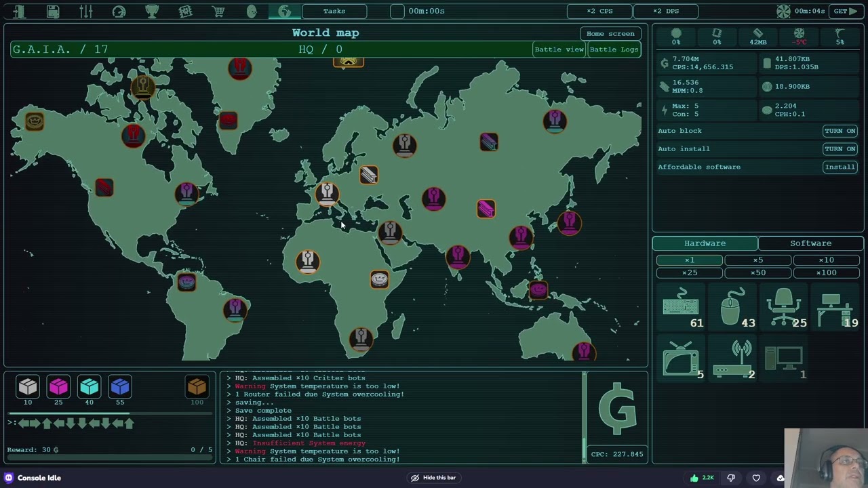Buy the keyboard hardware item

[x=682, y=308]
